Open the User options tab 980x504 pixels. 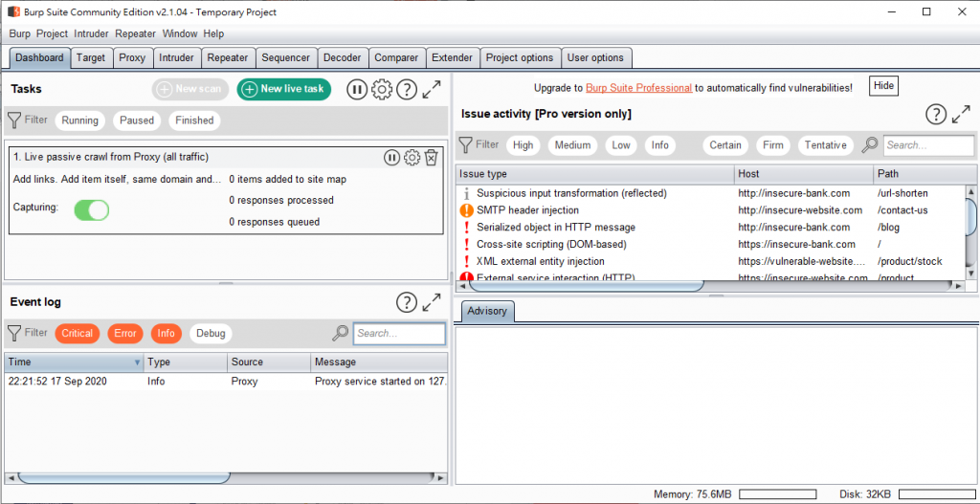pyautogui.click(x=595, y=58)
